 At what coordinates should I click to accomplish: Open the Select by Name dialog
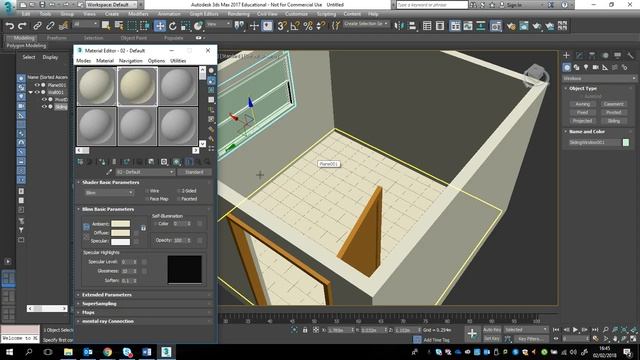[119, 26]
